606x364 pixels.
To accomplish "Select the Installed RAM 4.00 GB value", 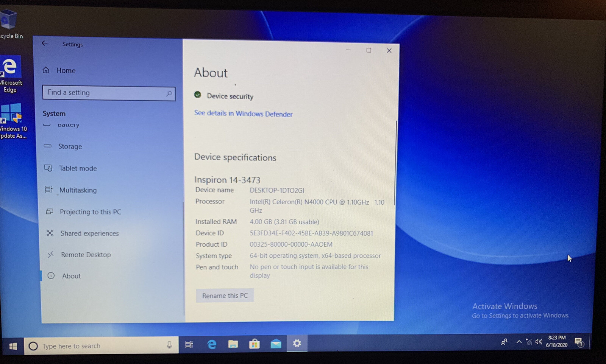I will coord(284,222).
